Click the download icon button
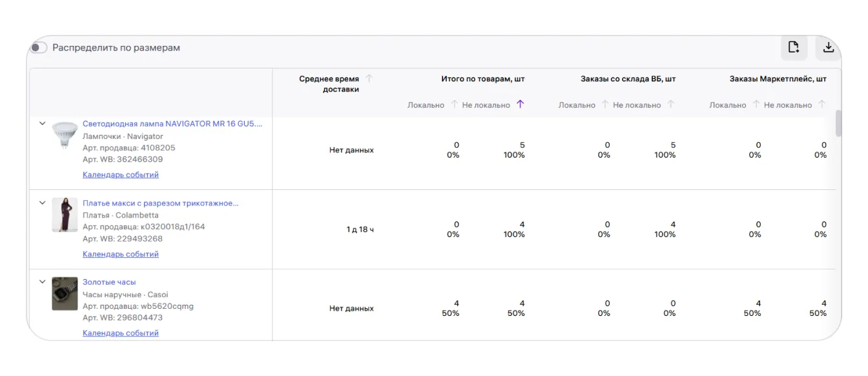 [828, 47]
